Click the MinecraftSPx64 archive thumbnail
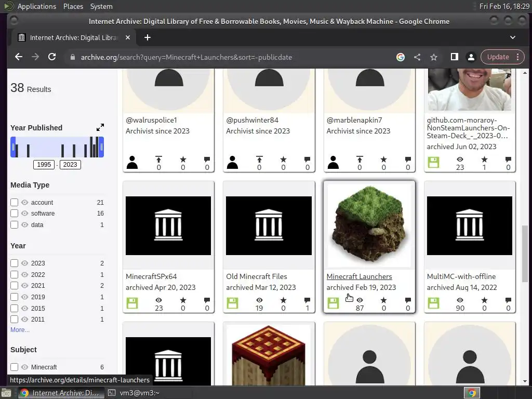532x399 pixels. point(168,225)
